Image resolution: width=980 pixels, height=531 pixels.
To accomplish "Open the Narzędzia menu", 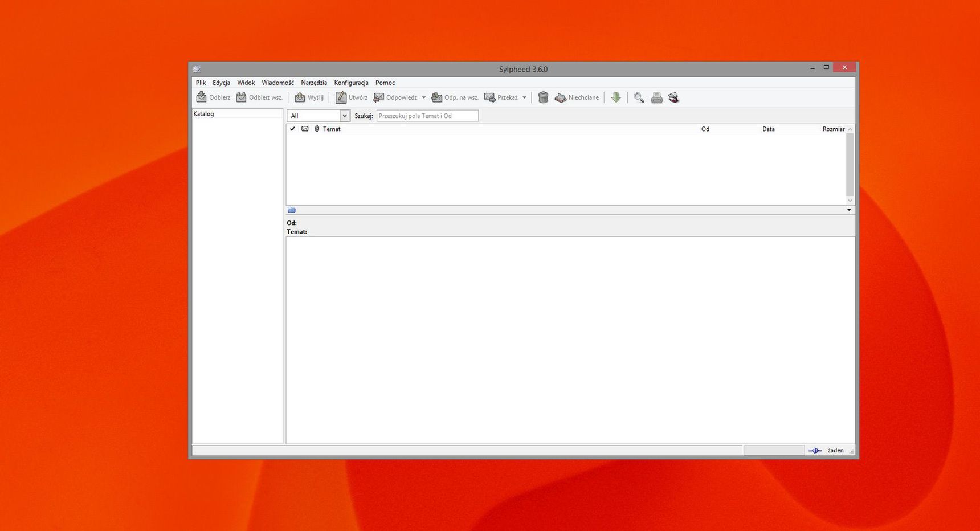I will click(x=314, y=83).
